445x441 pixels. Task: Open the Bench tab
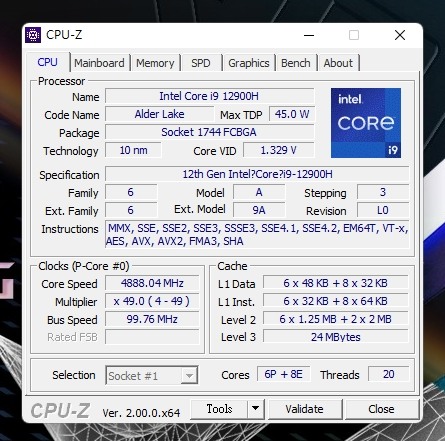(x=296, y=63)
